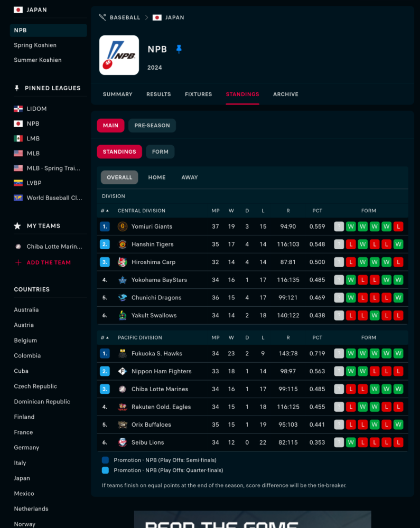Click the World Baseball Classic icon

(x=18, y=197)
